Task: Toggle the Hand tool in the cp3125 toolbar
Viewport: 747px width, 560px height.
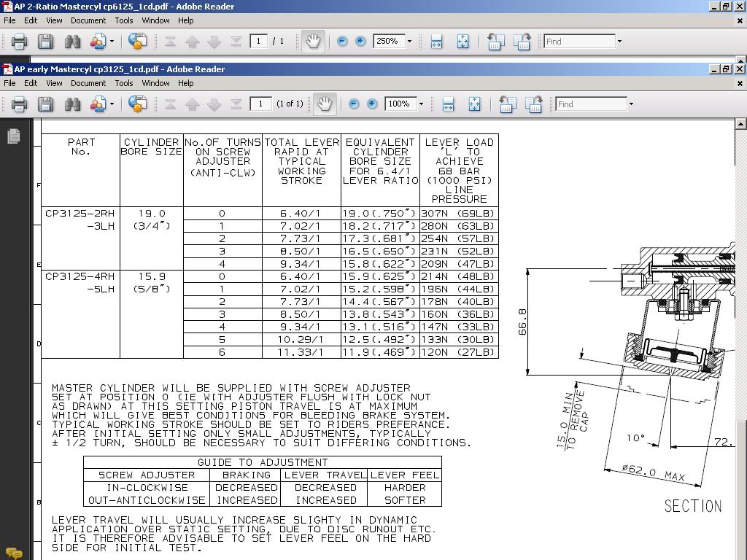Action: [x=324, y=104]
